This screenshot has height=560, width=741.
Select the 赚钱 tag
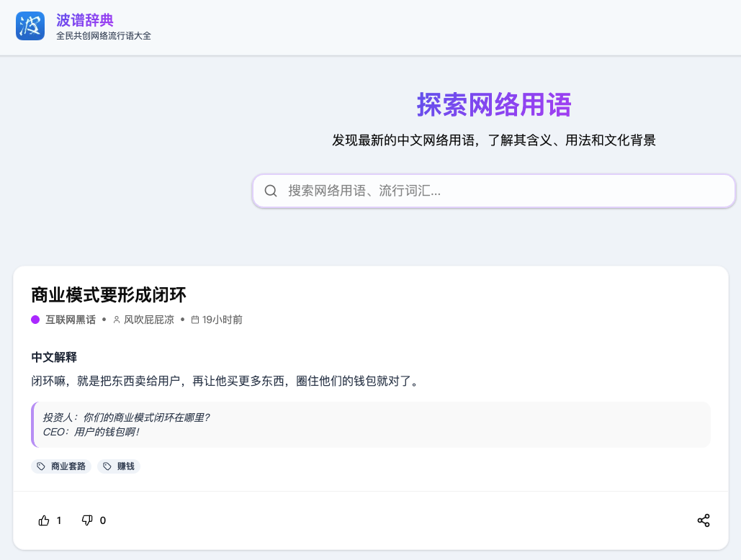[125, 466]
